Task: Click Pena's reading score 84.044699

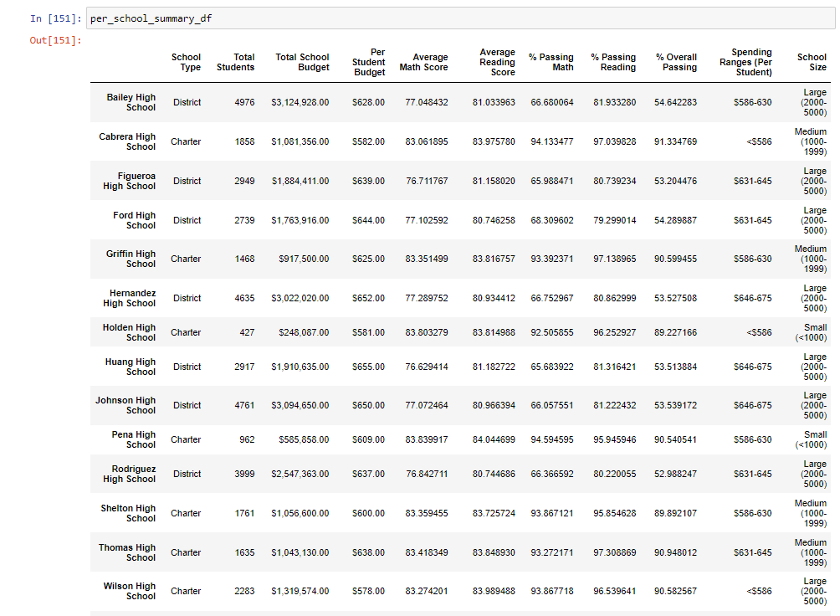Action: 494,439
